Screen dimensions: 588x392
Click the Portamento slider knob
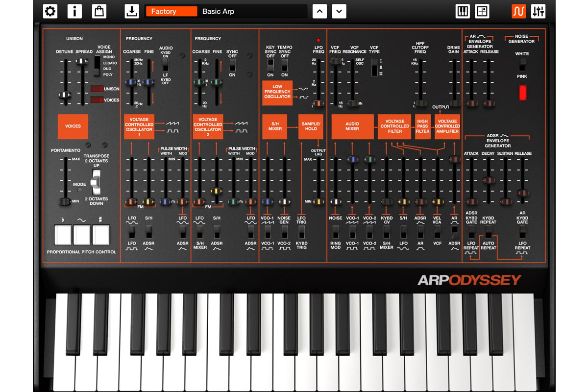click(x=64, y=201)
